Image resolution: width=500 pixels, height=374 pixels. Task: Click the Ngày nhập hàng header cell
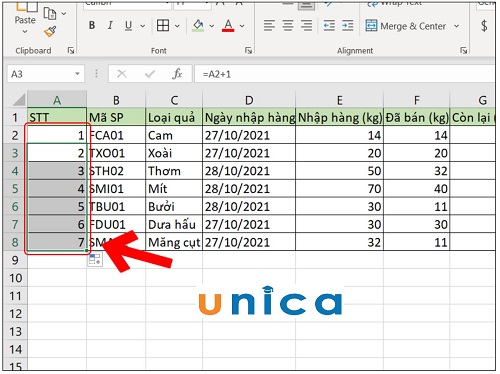[249, 117]
